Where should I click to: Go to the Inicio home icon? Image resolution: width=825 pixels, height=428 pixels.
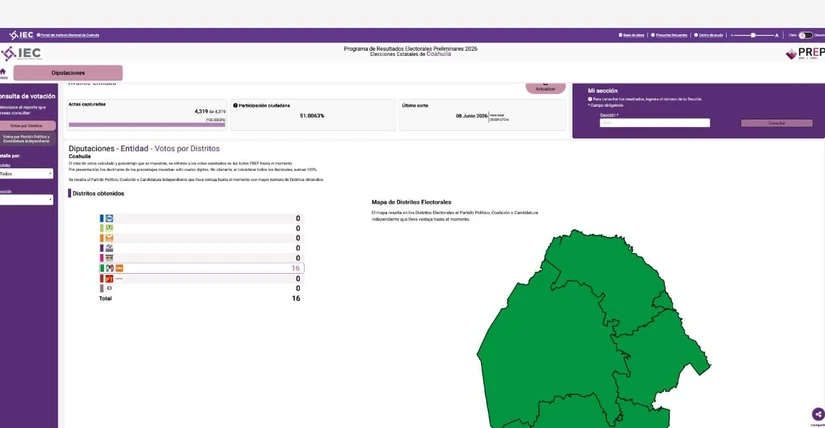click(3, 72)
